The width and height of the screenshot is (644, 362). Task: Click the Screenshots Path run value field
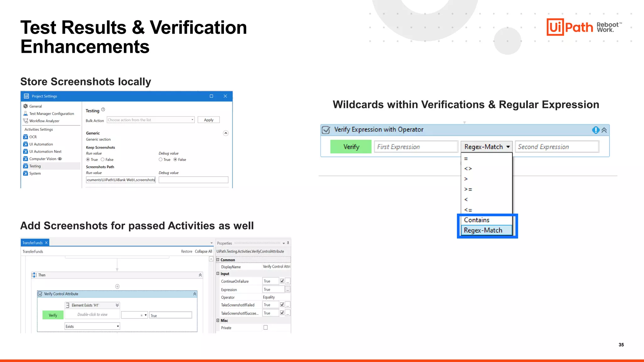click(x=121, y=180)
